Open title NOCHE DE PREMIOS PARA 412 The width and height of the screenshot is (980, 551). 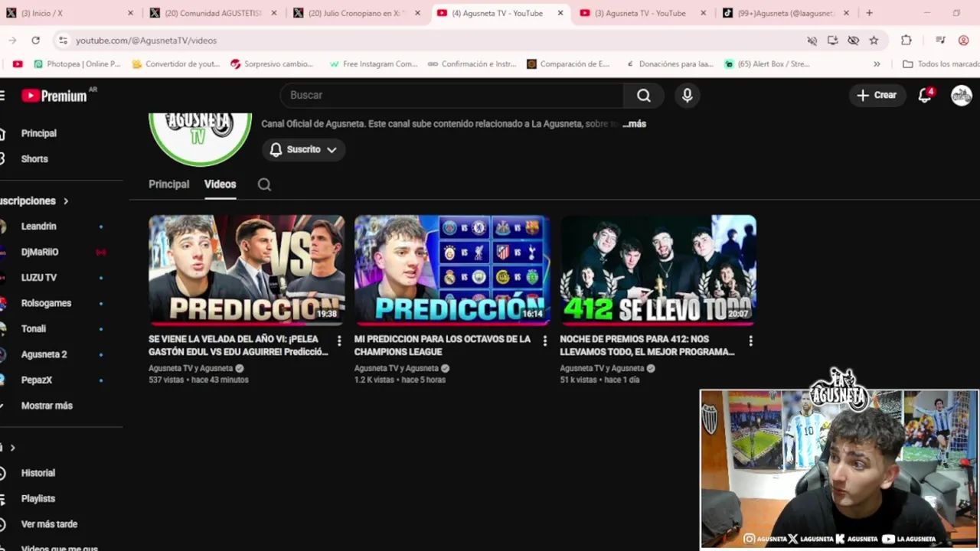[647, 345]
